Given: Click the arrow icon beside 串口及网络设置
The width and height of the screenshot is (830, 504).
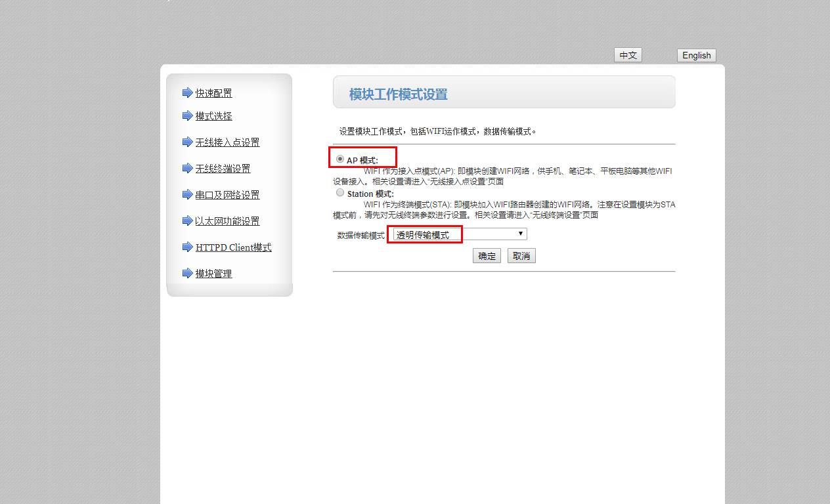Looking at the screenshot, I should [x=187, y=194].
